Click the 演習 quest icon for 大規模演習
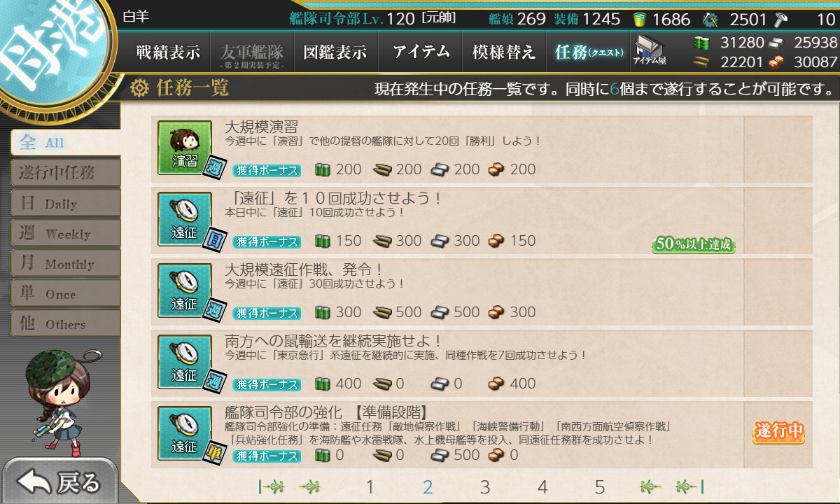This screenshot has width=840, height=504. [185, 148]
